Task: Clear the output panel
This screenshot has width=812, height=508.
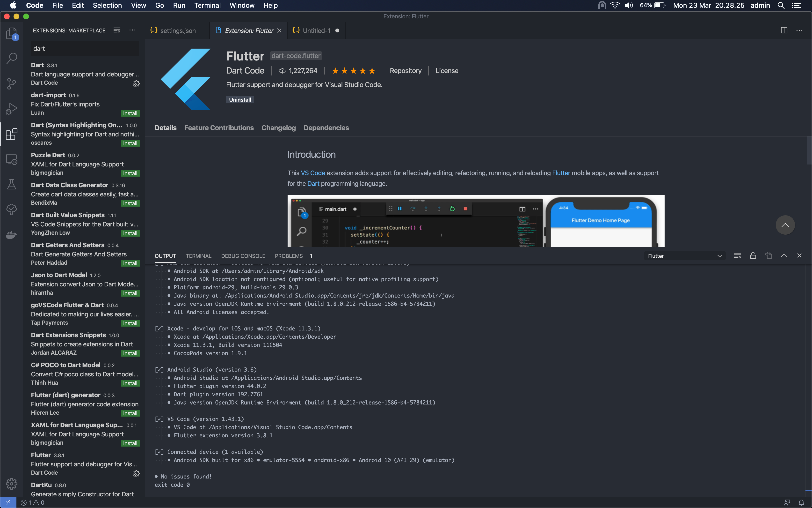Action: (x=738, y=256)
